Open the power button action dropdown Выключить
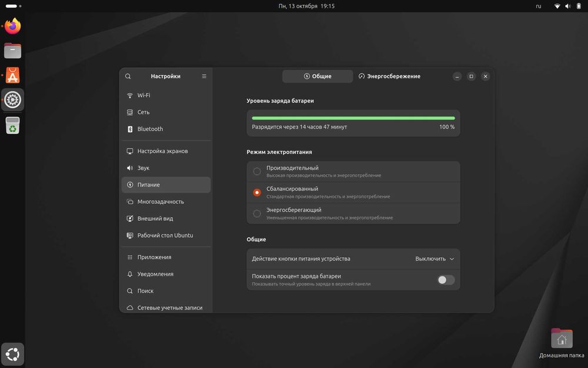Image resolution: width=588 pixels, height=368 pixels. (x=435, y=258)
